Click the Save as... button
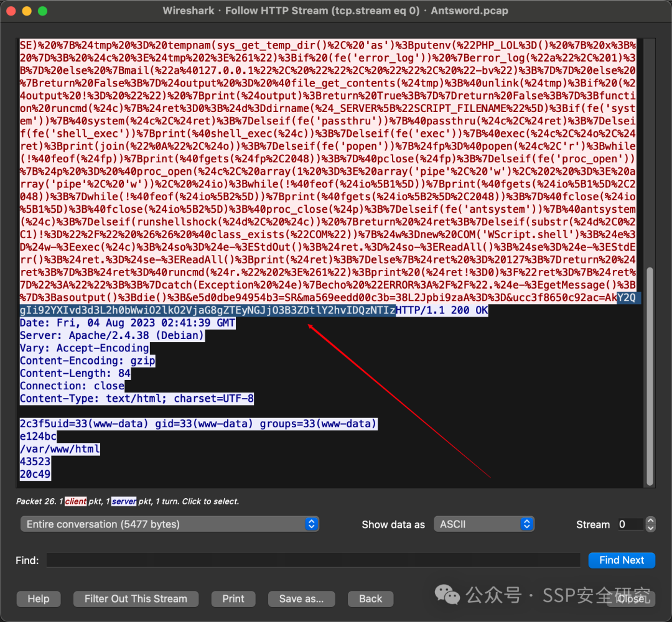The width and height of the screenshot is (672, 622). [x=301, y=598]
